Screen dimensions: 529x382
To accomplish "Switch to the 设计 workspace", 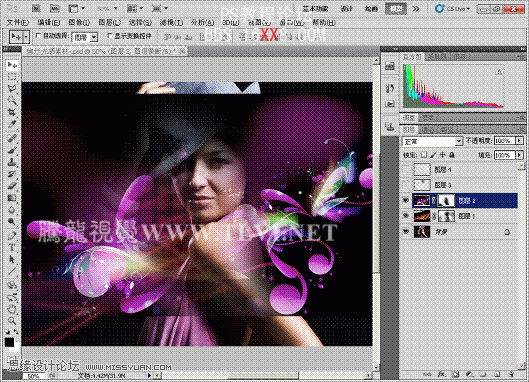I will click(x=346, y=8).
